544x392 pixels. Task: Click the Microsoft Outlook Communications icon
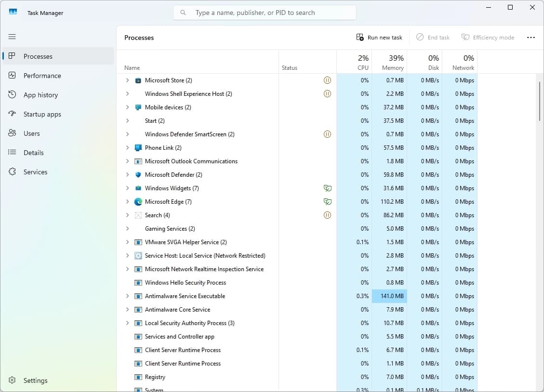[138, 161]
